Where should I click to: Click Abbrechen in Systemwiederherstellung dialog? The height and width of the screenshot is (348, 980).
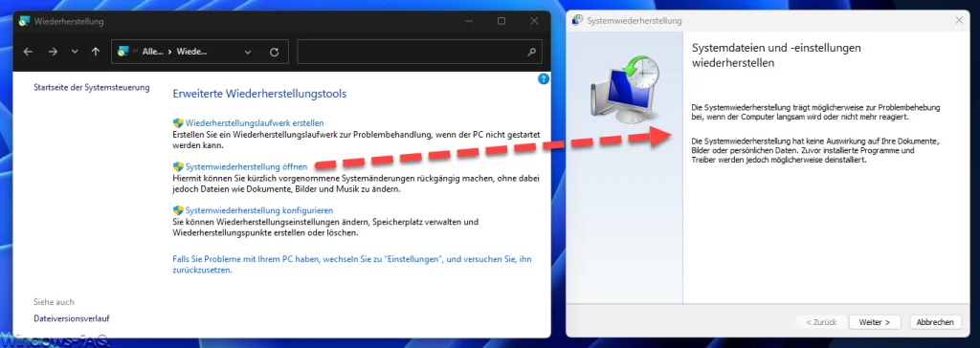point(935,322)
